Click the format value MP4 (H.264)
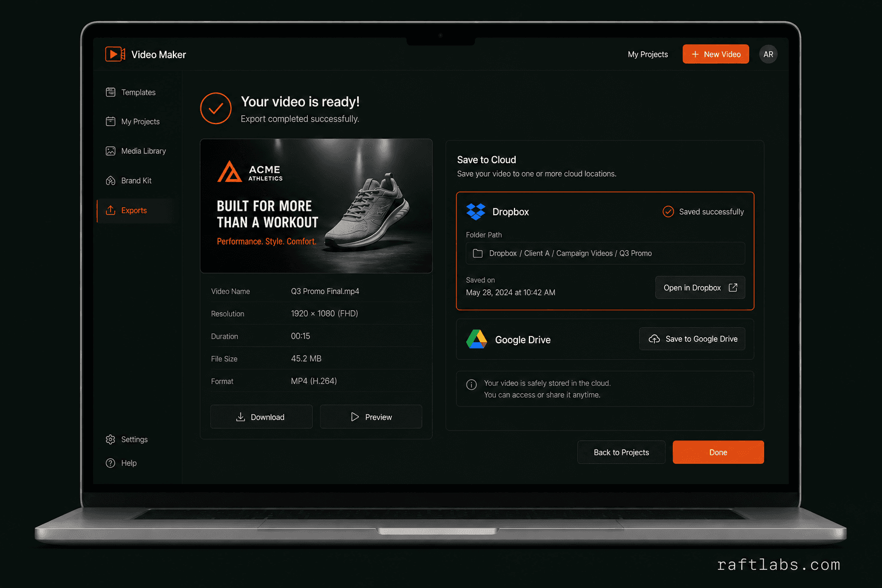Image resolution: width=882 pixels, height=588 pixels. pos(314,381)
